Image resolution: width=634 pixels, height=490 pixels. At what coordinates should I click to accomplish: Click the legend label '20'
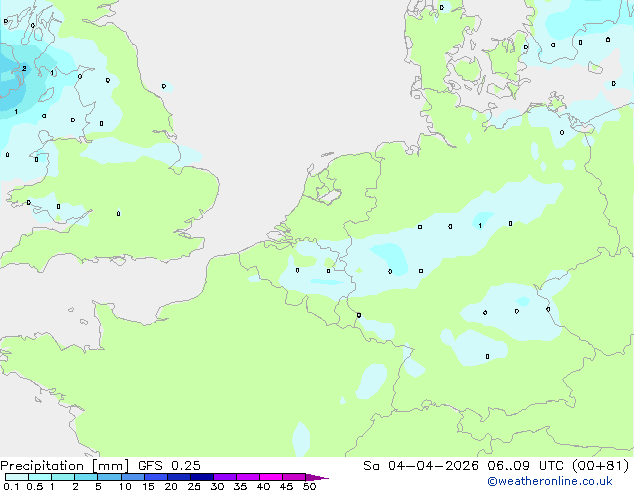coord(171,486)
